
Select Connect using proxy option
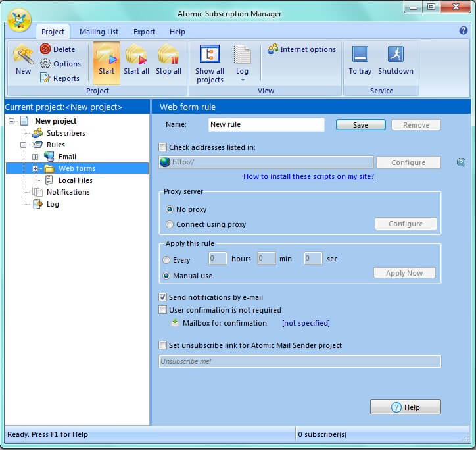click(170, 224)
